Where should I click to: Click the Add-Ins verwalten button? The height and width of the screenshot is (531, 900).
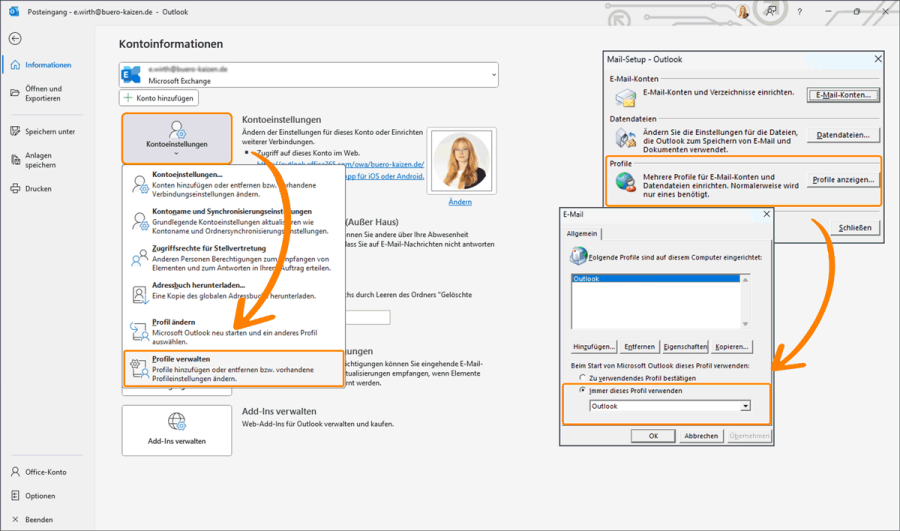click(177, 431)
